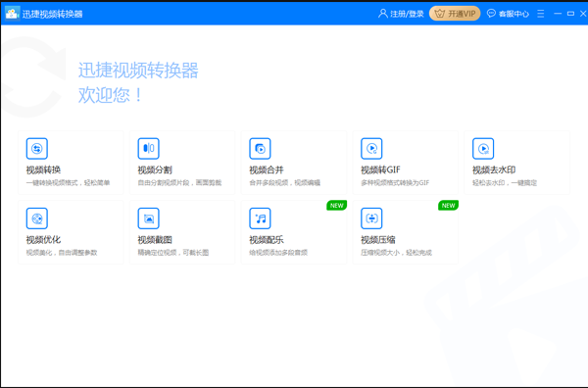The image size is (588, 388).
Task: Launch the 视频配乐 music note icon
Action: (x=260, y=218)
